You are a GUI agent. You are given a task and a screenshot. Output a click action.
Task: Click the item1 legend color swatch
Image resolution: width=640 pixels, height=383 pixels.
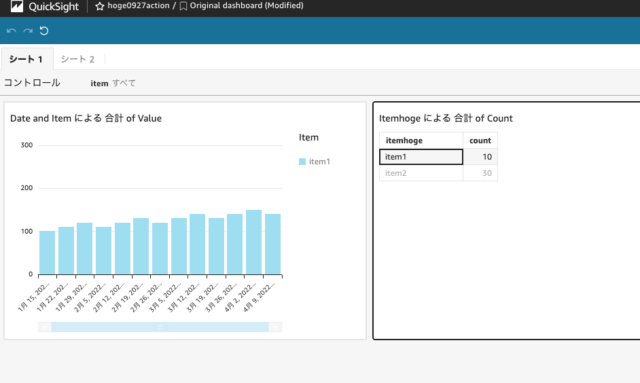coord(302,162)
